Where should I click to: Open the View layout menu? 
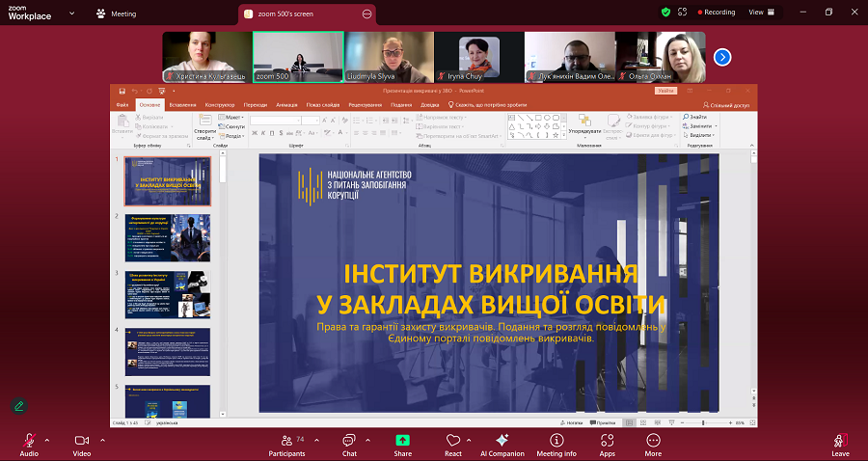pyautogui.click(x=761, y=13)
